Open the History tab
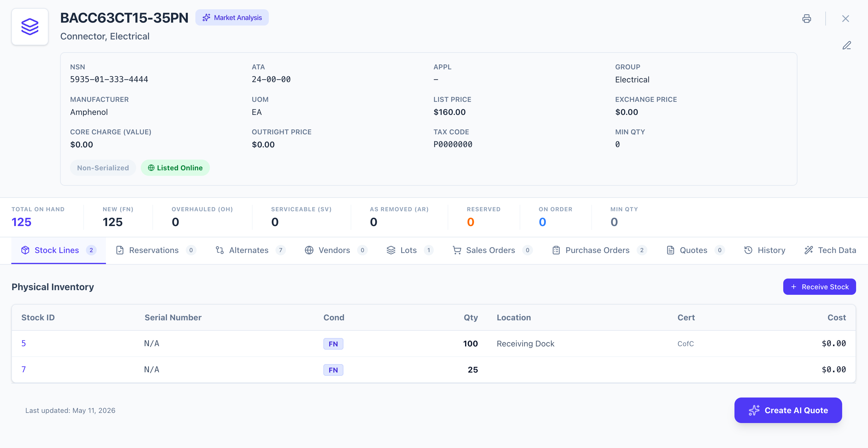868x448 pixels. pyautogui.click(x=764, y=250)
